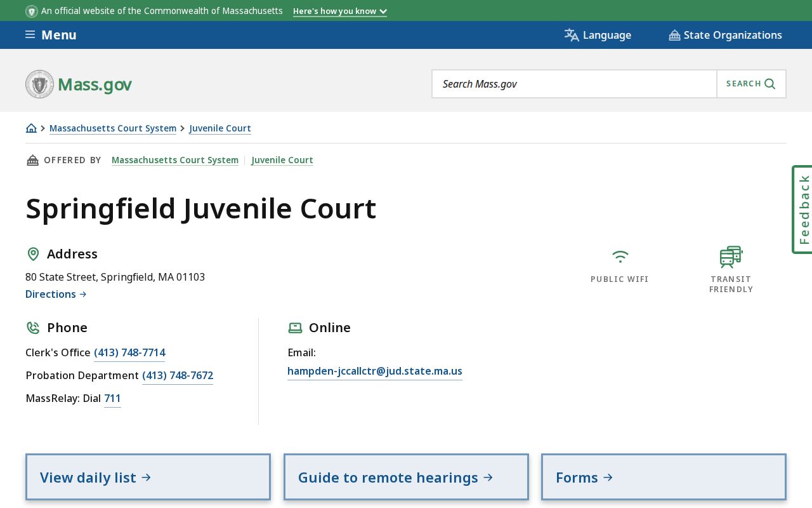Open the Menu navigation
Viewport: 812px width, 508px height.
pos(51,35)
